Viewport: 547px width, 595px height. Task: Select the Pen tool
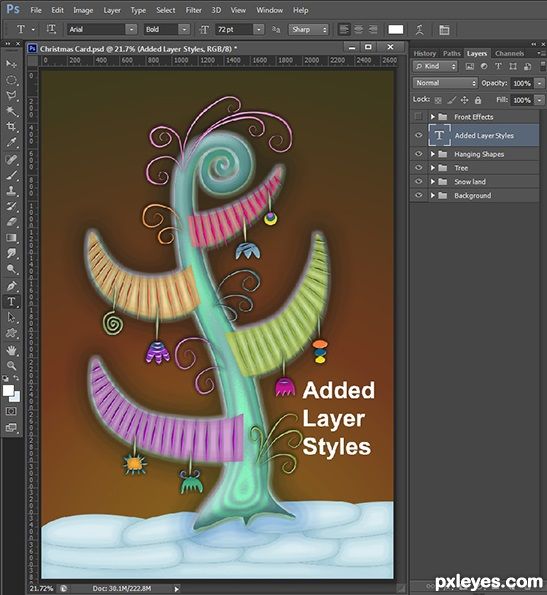click(x=11, y=285)
